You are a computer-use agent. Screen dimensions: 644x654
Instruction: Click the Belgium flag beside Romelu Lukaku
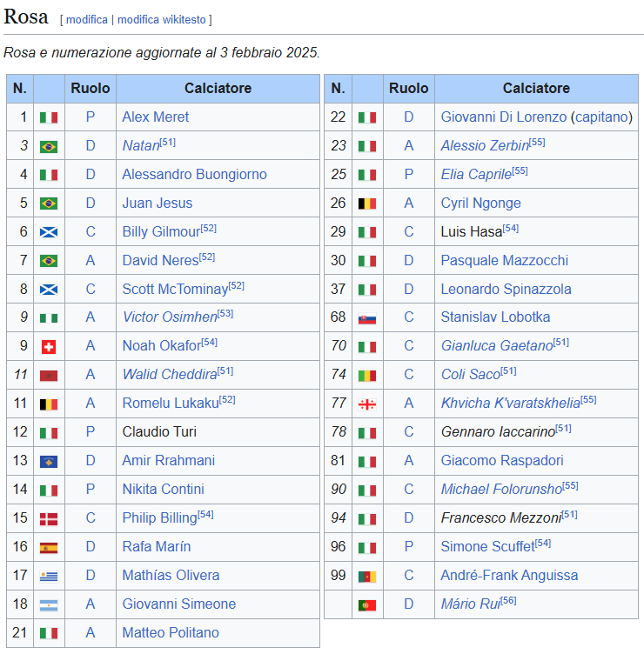49,404
